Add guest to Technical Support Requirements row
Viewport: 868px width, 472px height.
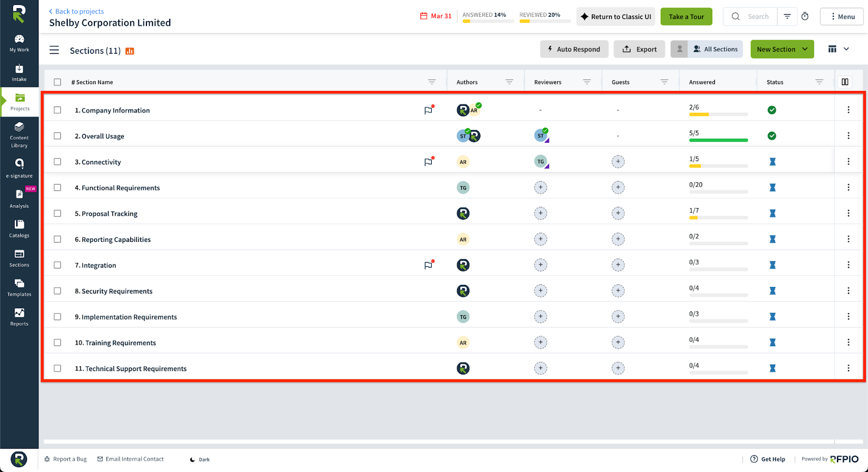618,368
